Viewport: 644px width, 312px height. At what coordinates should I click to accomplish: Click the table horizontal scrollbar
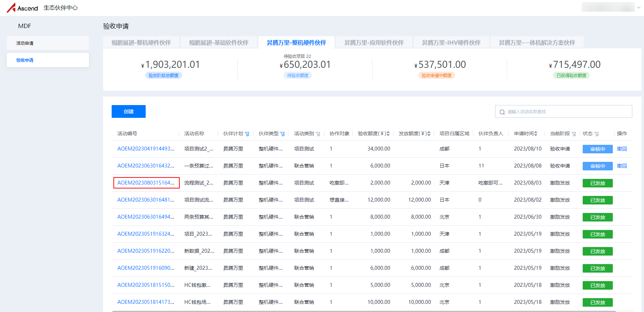tap(364, 311)
